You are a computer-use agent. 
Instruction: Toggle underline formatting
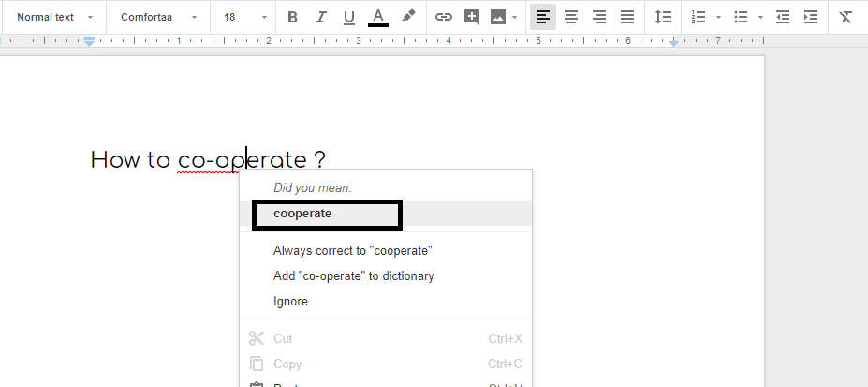click(x=348, y=17)
